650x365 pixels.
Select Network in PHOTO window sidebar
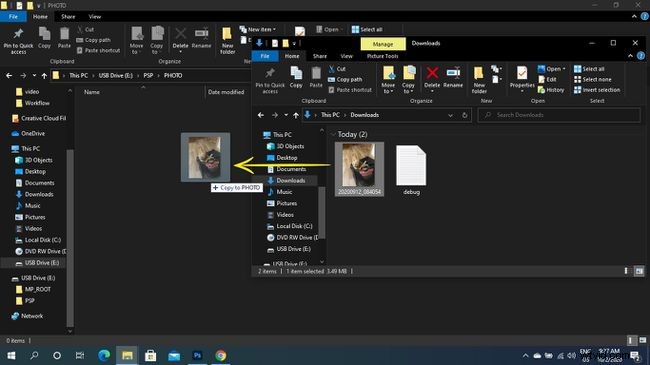27,316
